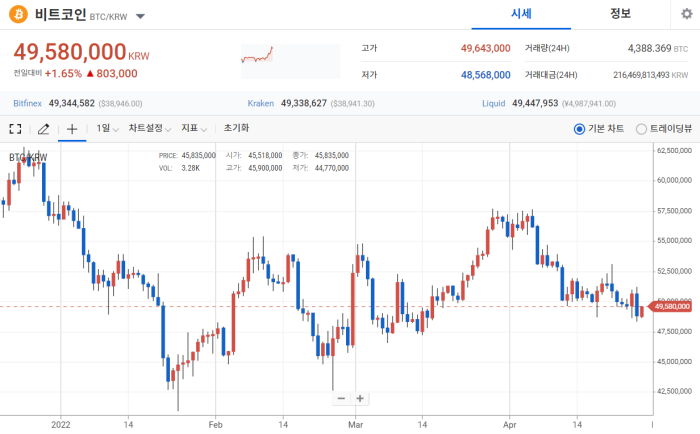Switch to the 시세 tab
This screenshot has height=434, width=700.
coord(521,14)
